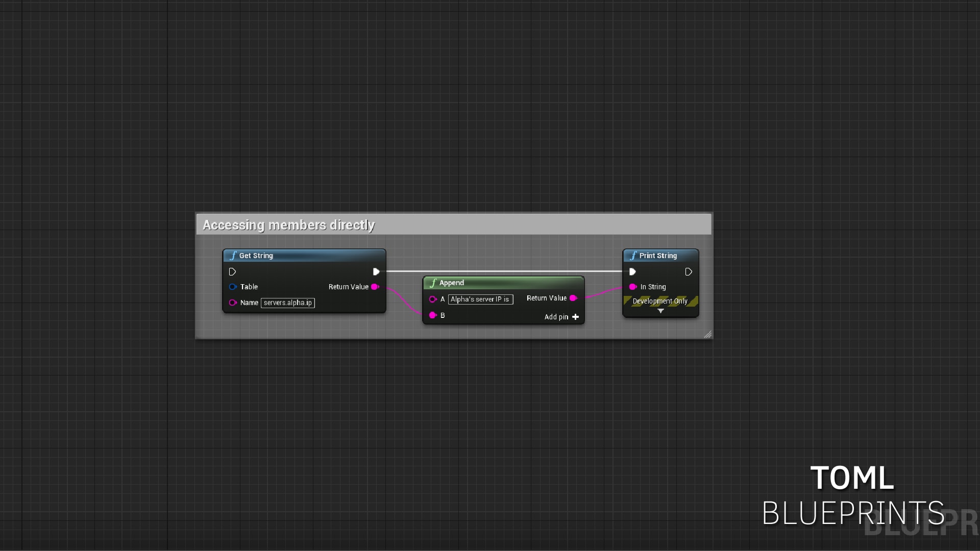The width and height of the screenshot is (980, 551).
Task: Click the servers.alpha.ip text field
Action: pyautogui.click(x=287, y=303)
